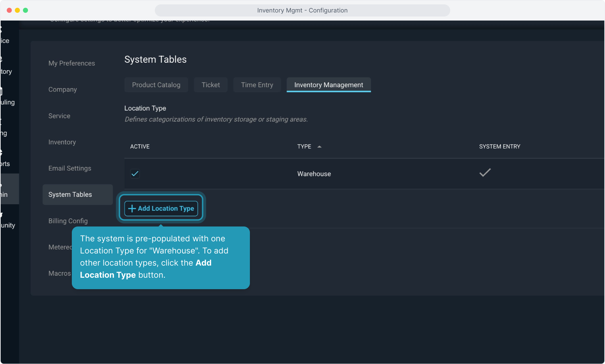605x364 pixels.
Task: Select Inventory in the settings menu
Action: (62, 142)
